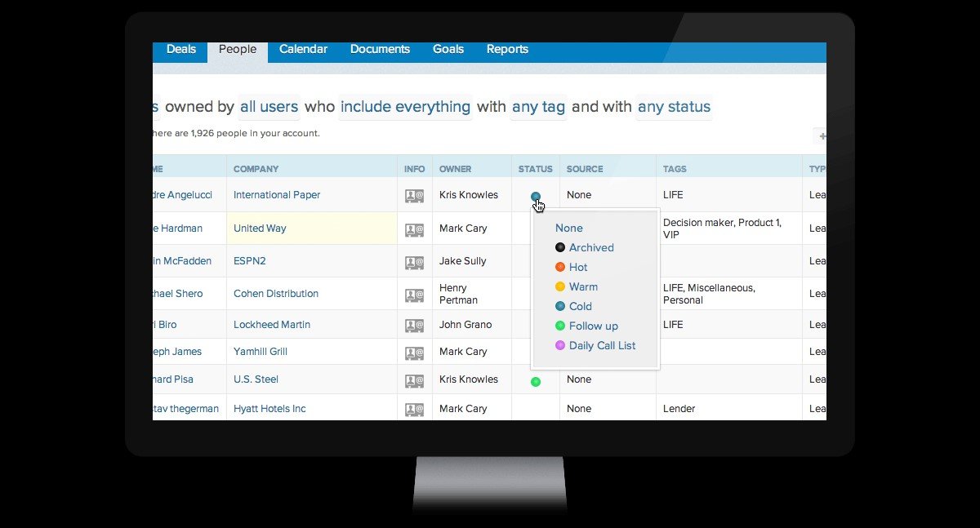Sort by the TAGS column header
The width and height of the screenshot is (980, 528).
(675, 169)
